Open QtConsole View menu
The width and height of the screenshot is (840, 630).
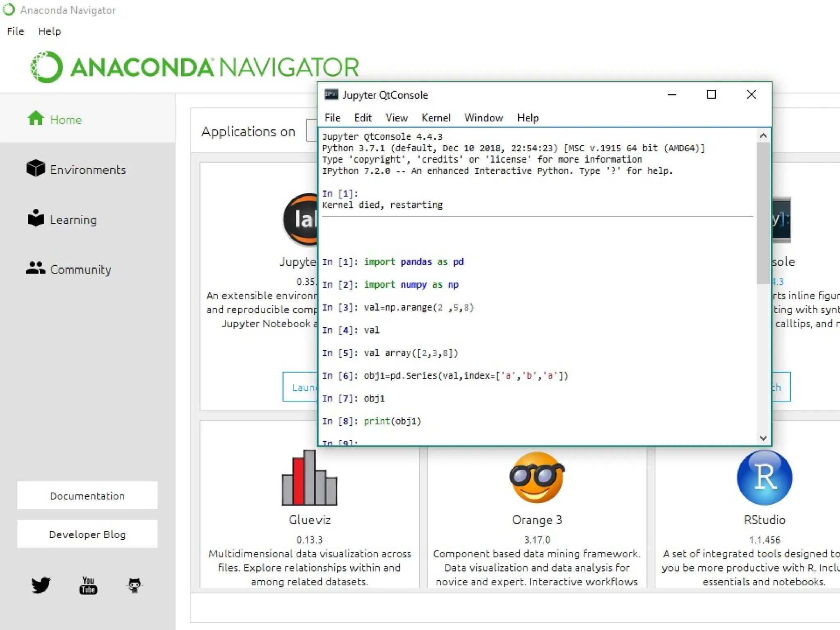397,118
